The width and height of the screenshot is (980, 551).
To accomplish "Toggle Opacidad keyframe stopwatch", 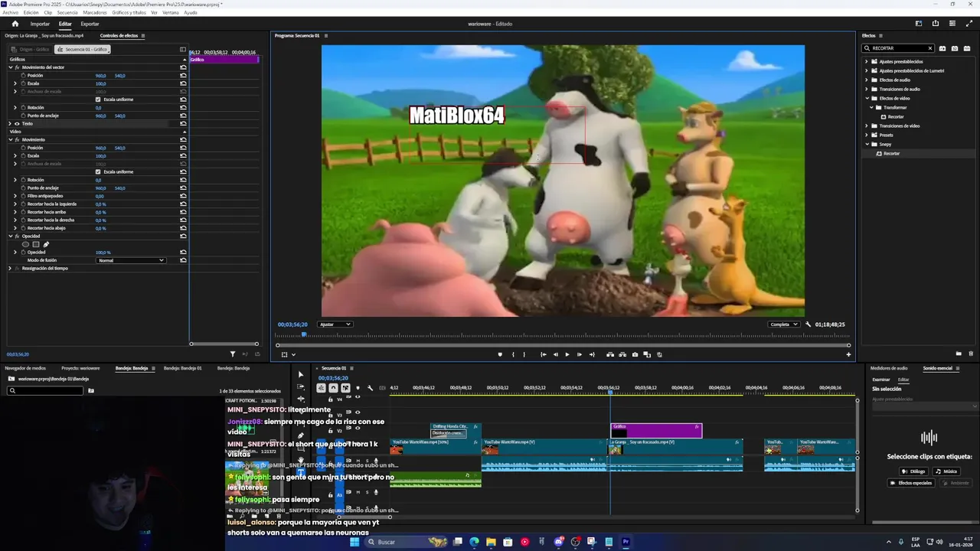I will 23,253.
